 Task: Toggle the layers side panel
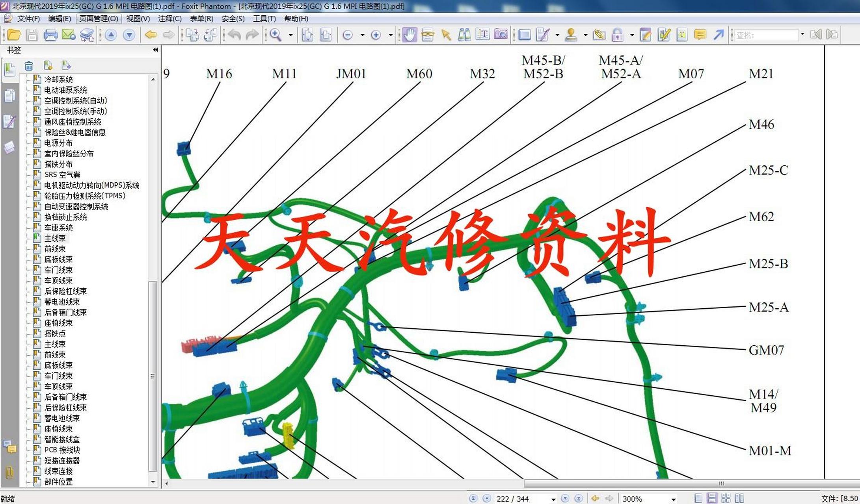[9, 148]
